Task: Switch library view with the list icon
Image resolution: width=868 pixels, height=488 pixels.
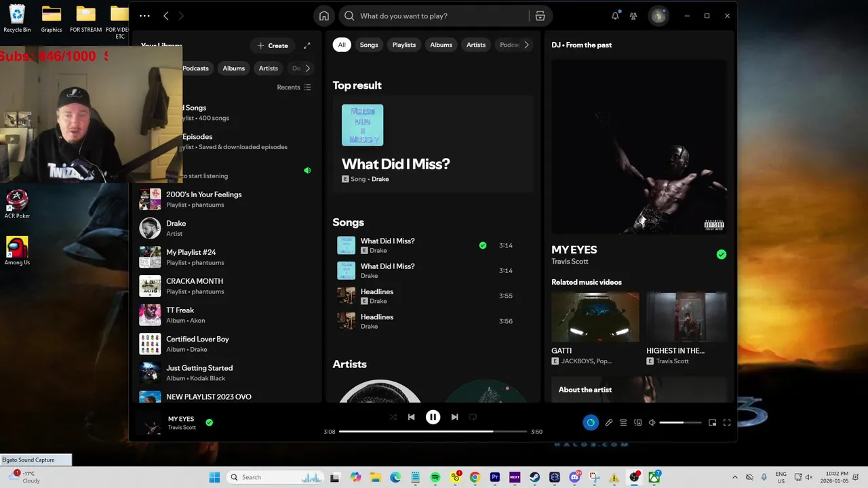Action: [x=307, y=87]
